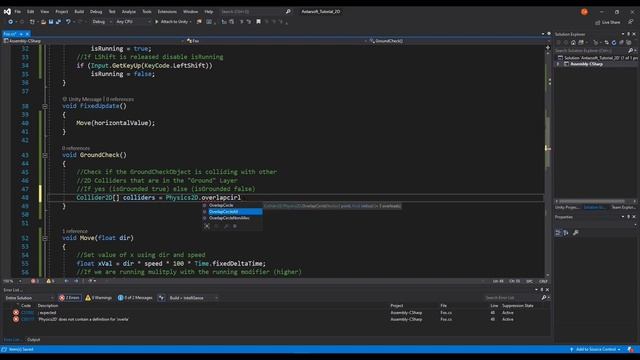
Task: Toggle the Messages filter button
Action: [x=135, y=298]
